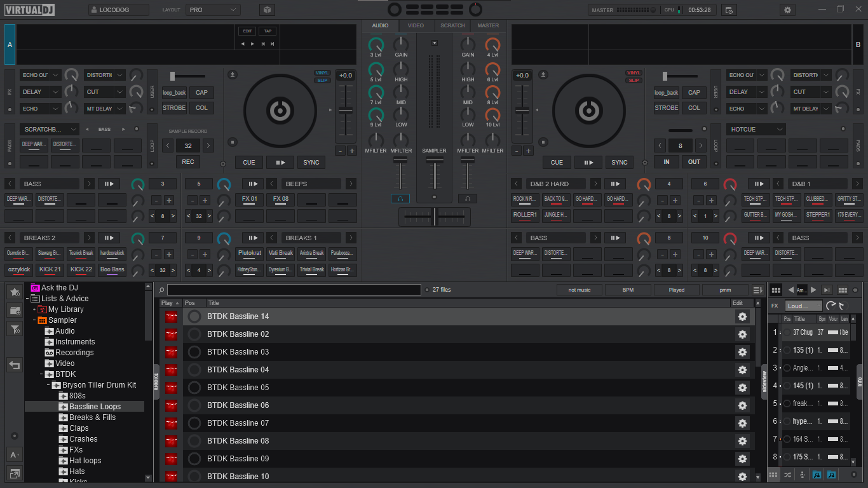Click left headphone cue button under the mixer
Viewport: 868px width, 488px height.
pos(400,198)
